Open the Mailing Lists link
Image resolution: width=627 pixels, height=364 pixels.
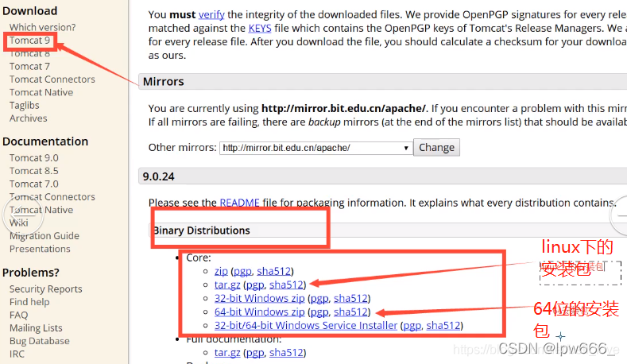(x=36, y=328)
